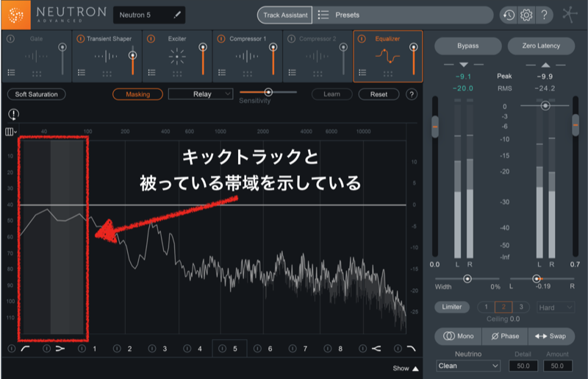The height and width of the screenshot is (379, 588).
Task: Open the Presets list icon
Action: tap(323, 15)
